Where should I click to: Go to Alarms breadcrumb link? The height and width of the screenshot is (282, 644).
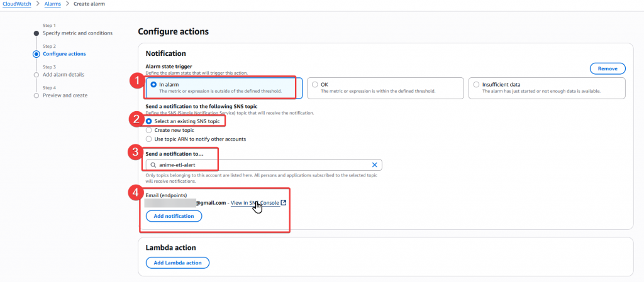[x=53, y=4]
